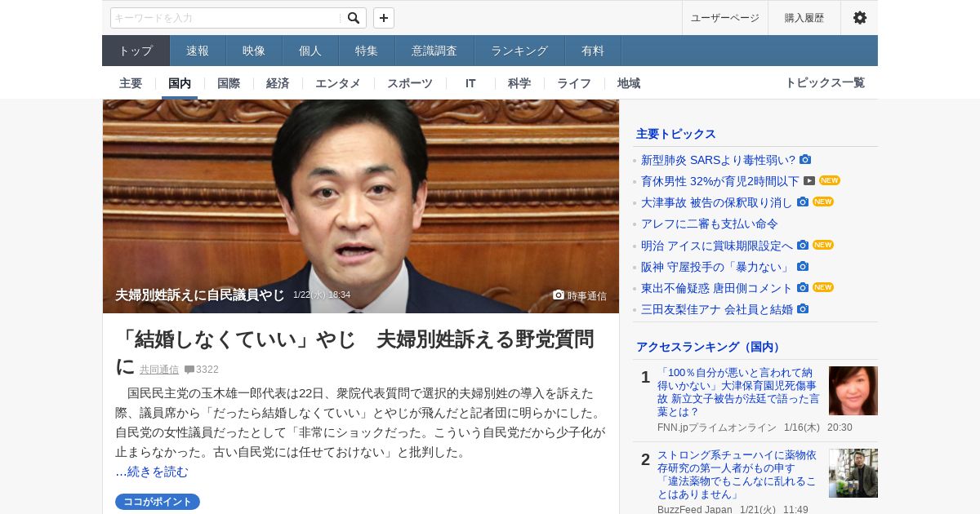Click camera icon beside 阪神 守屋投手 topic
The width and height of the screenshot is (980, 514).
click(803, 266)
